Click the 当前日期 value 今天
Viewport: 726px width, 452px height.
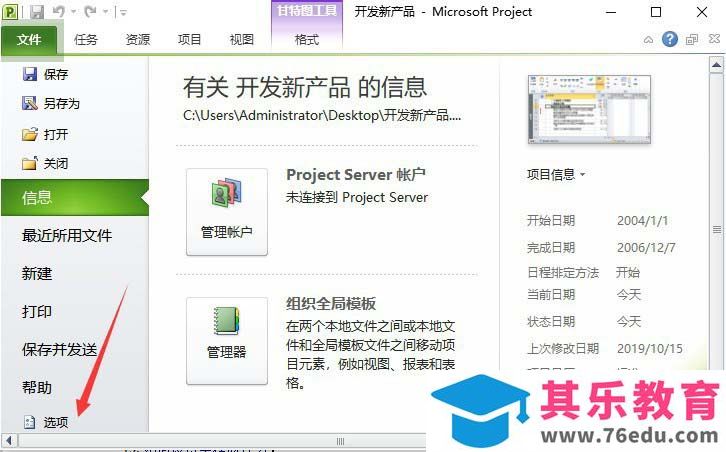[x=629, y=295]
